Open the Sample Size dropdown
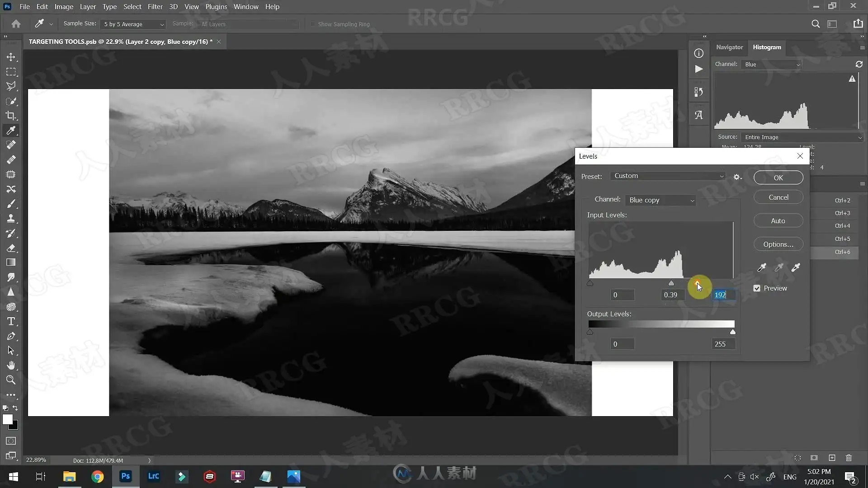The height and width of the screenshot is (488, 868). click(133, 24)
